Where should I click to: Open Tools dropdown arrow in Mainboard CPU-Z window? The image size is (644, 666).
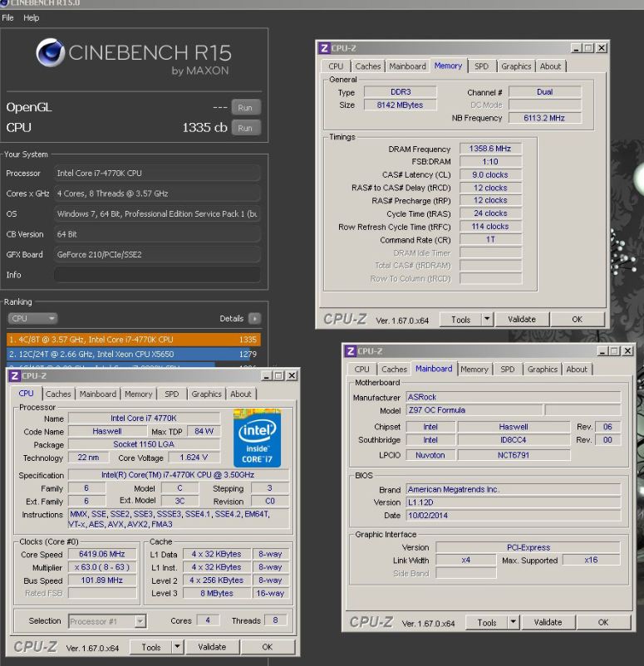coord(514,622)
